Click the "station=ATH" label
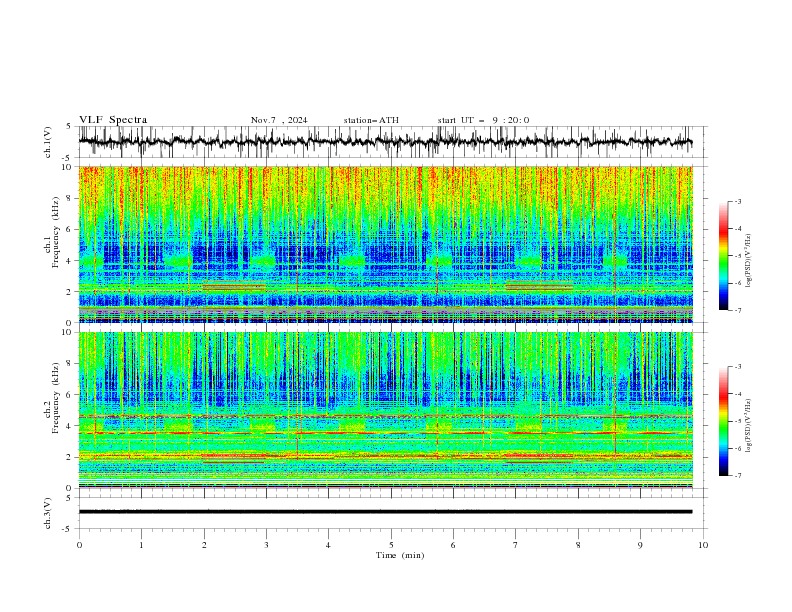The height and width of the screenshot is (612, 792). (x=371, y=120)
